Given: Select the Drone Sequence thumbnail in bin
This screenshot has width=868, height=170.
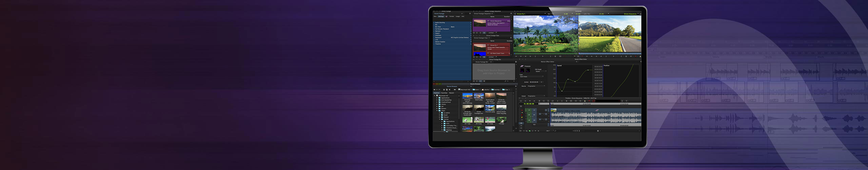Looking at the screenshot, I should (x=479, y=23).
